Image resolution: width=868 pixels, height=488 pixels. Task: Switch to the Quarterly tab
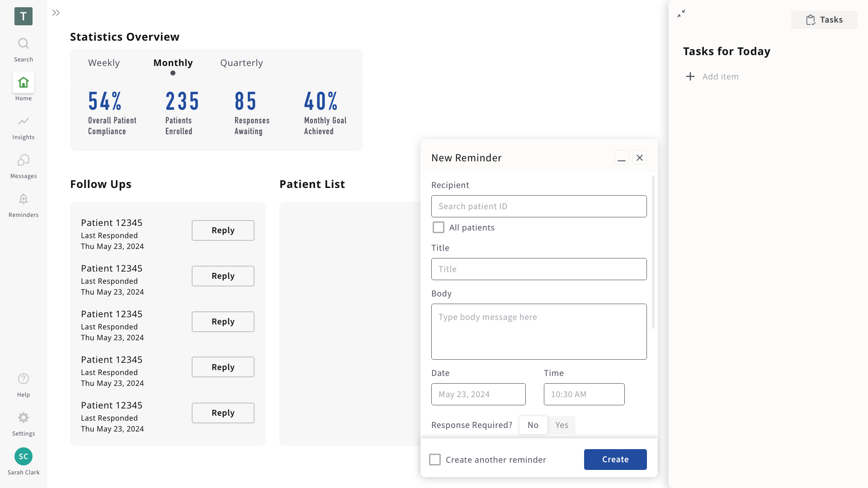point(241,63)
